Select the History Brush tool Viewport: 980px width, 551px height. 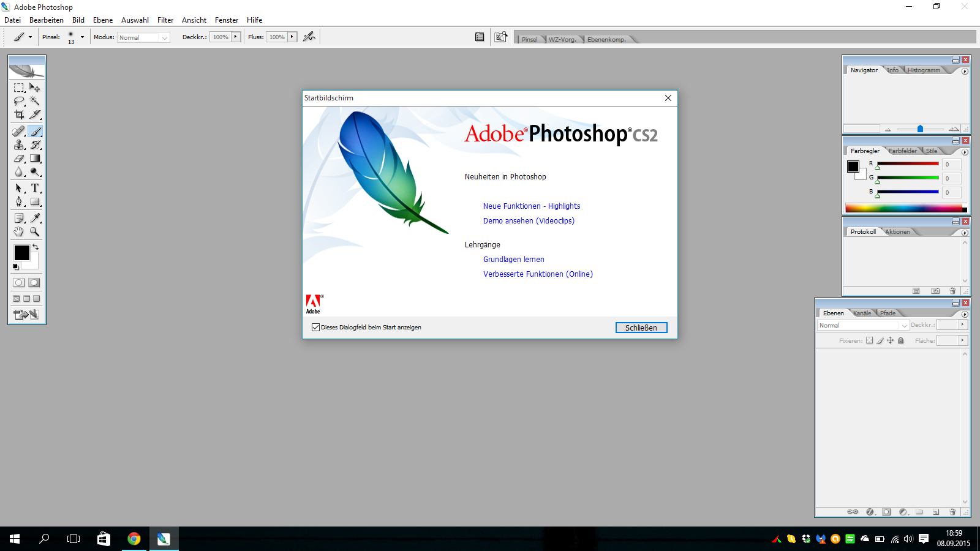pyautogui.click(x=35, y=144)
